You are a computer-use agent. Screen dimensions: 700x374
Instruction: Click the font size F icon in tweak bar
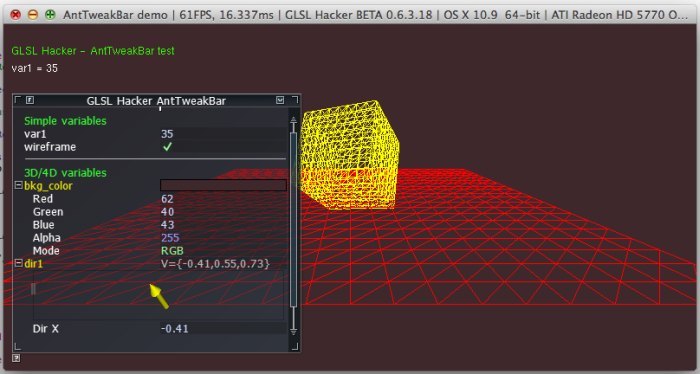(x=30, y=100)
